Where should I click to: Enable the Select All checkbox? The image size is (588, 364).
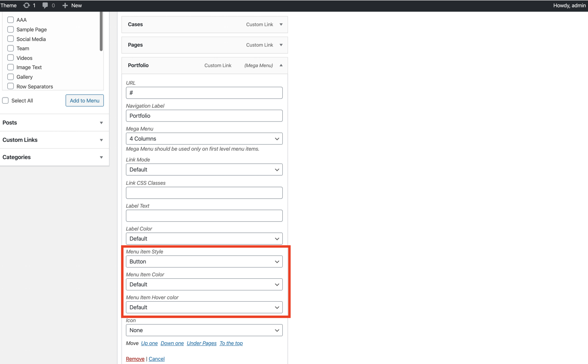tap(6, 101)
